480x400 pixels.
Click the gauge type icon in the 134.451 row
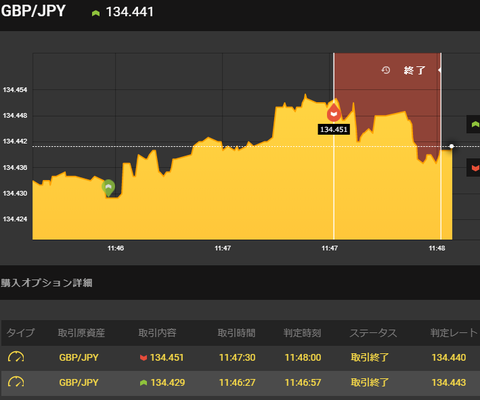click(x=16, y=357)
